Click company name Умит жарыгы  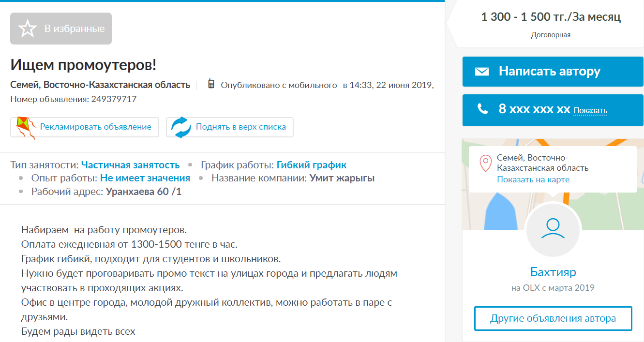pyautogui.click(x=342, y=178)
